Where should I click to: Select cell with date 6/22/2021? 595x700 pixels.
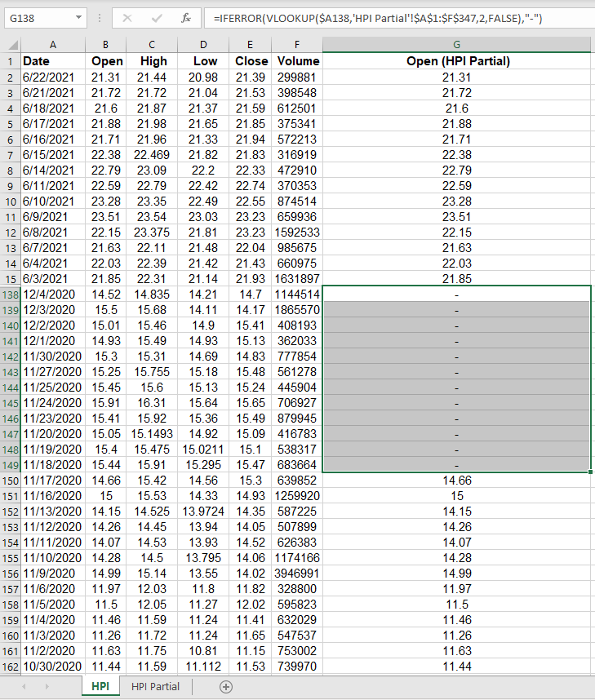pyautogui.click(x=53, y=77)
